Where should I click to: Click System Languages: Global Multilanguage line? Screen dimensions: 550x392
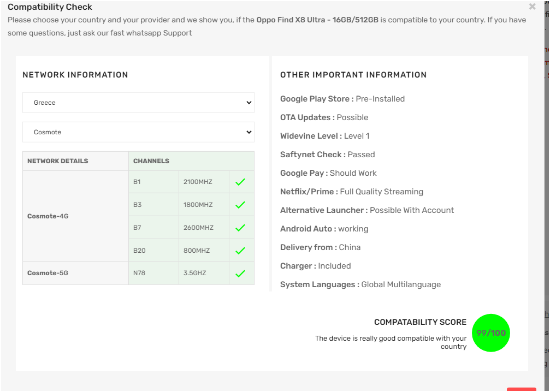pyautogui.click(x=360, y=284)
